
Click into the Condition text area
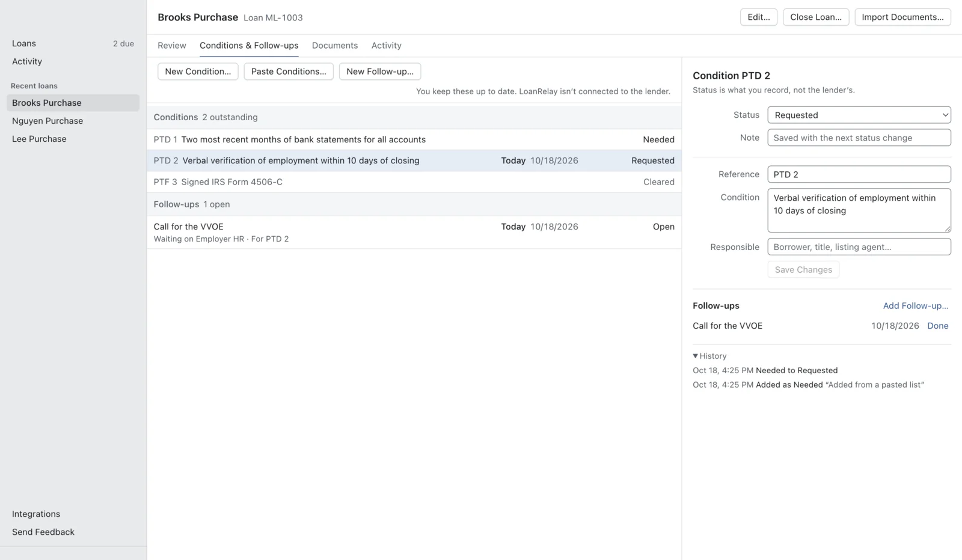(x=859, y=210)
